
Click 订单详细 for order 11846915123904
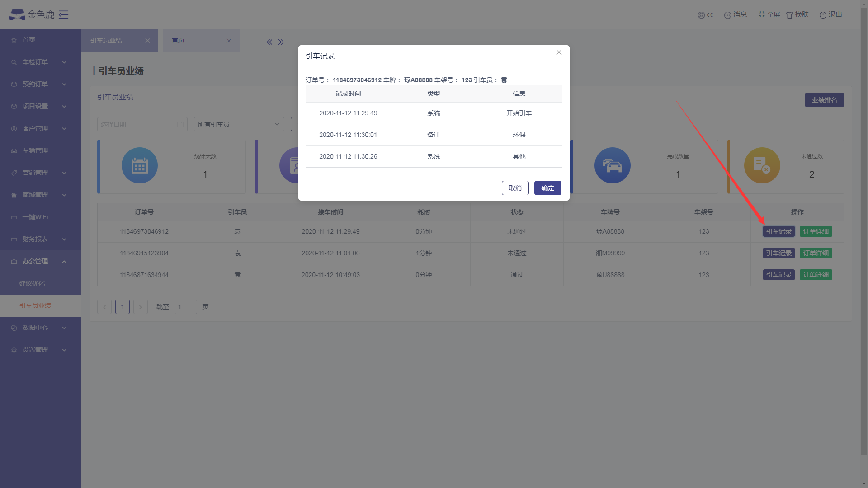pos(816,253)
